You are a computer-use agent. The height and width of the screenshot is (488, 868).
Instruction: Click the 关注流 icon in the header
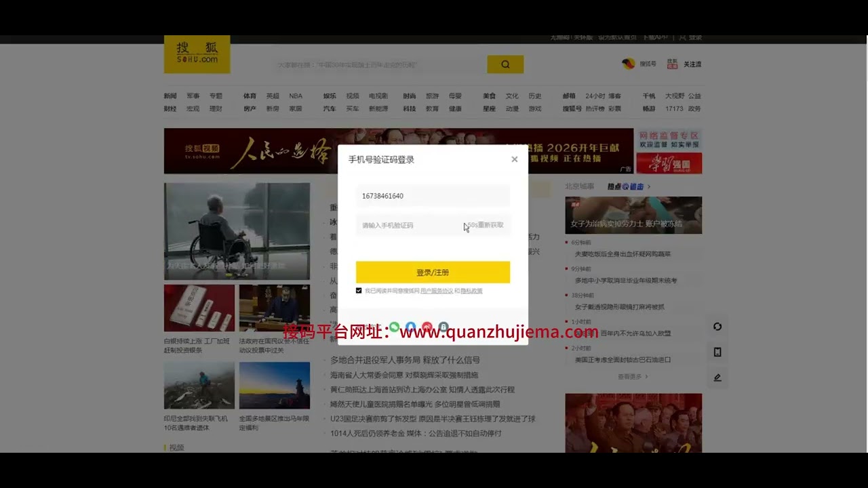click(x=684, y=64)
